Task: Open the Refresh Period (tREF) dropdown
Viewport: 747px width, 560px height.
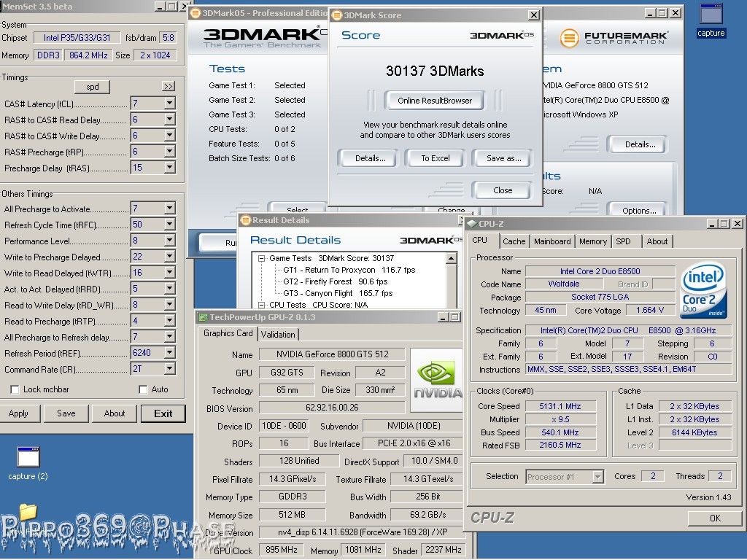Action: [169, 353]
